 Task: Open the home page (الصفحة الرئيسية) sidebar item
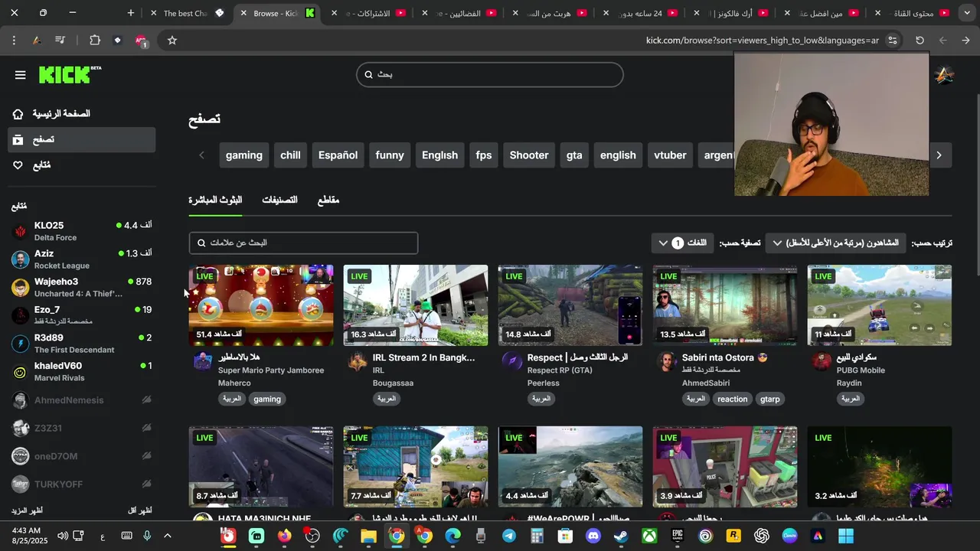click(x=82, y=114)
